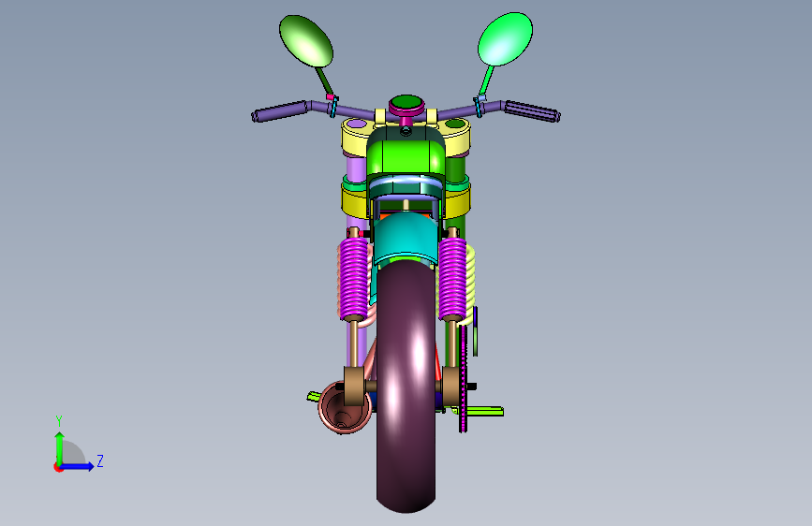Pick the right magenta coil spring

pyautogui.click(x=452, y=278)
